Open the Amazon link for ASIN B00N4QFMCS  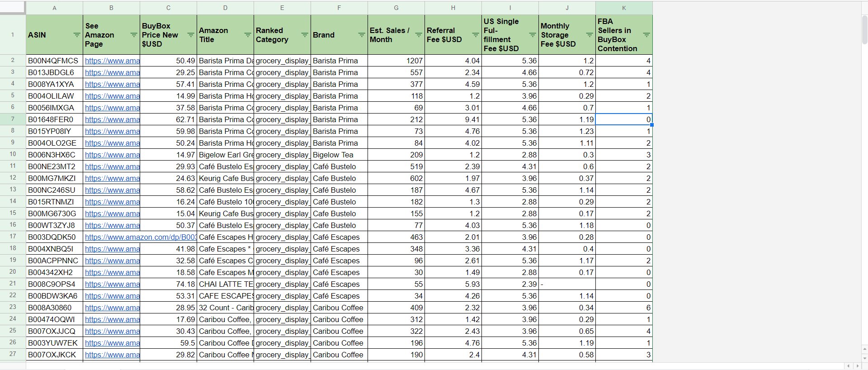coord(112,61)
